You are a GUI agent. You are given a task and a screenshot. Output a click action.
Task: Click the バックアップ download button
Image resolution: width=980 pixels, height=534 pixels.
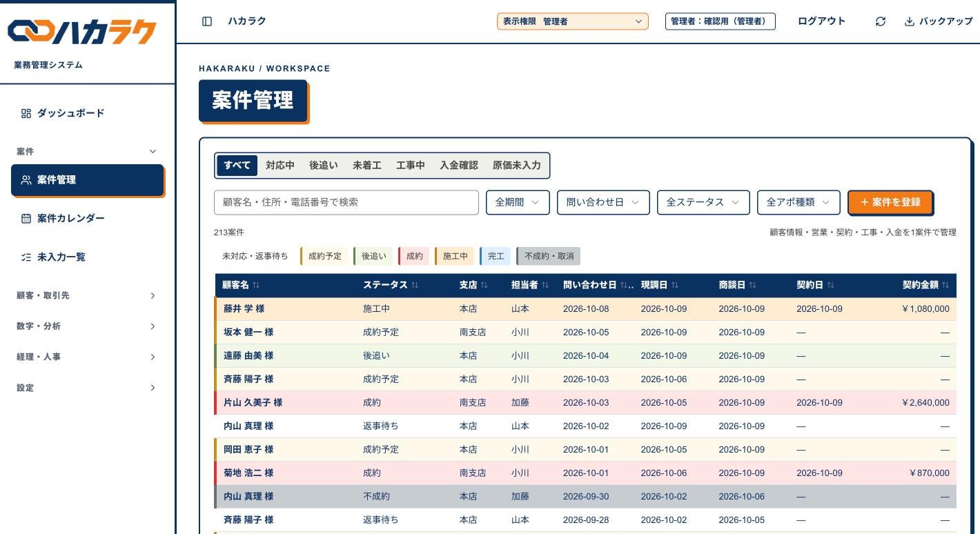[x=938, y=21]
